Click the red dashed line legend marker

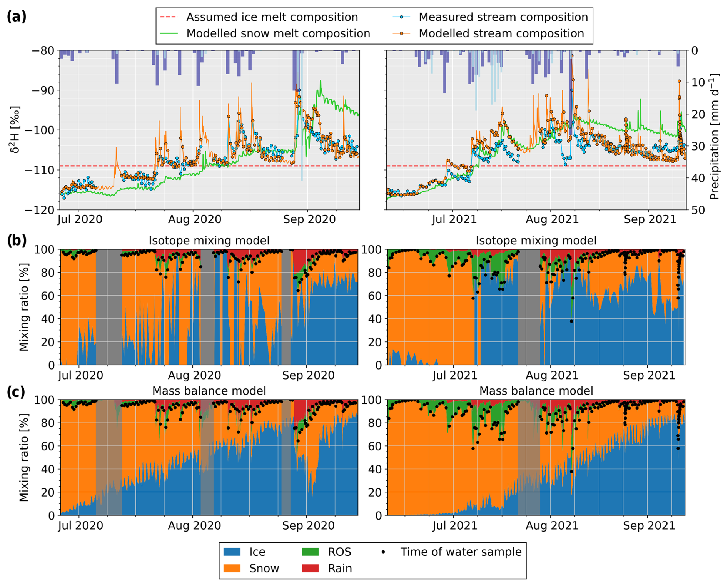pyautogui.click(x=169, y=17)
